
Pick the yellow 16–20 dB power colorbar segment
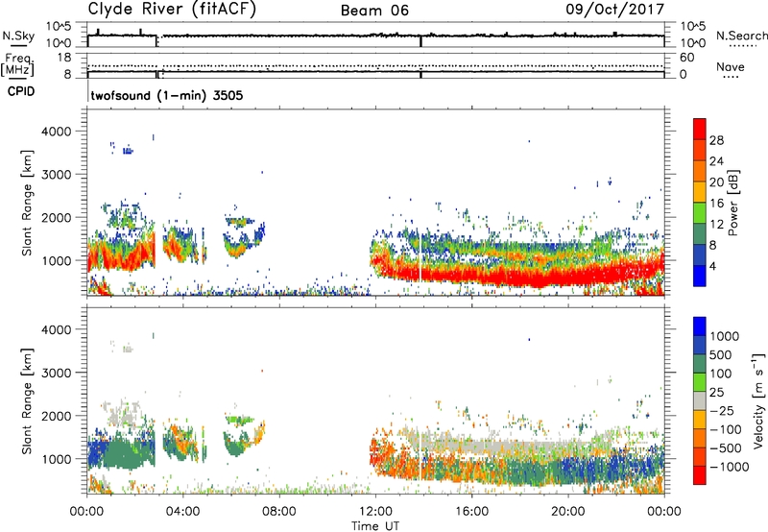pos(700,192)
